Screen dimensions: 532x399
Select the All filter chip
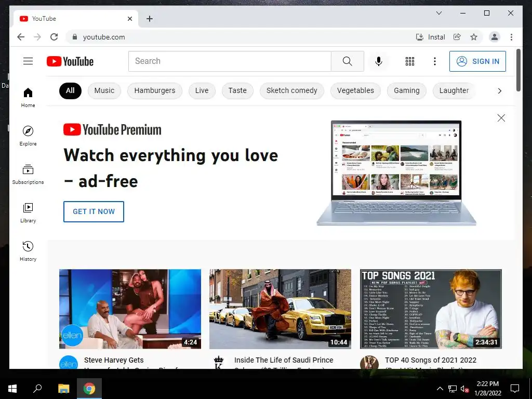tap(70, 90)
